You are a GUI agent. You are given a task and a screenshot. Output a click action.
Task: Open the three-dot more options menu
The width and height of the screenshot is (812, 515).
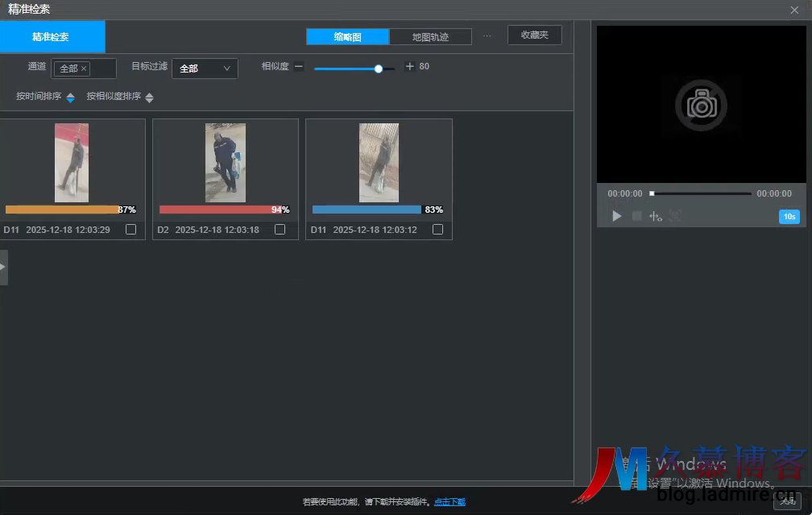pos(487,36)
